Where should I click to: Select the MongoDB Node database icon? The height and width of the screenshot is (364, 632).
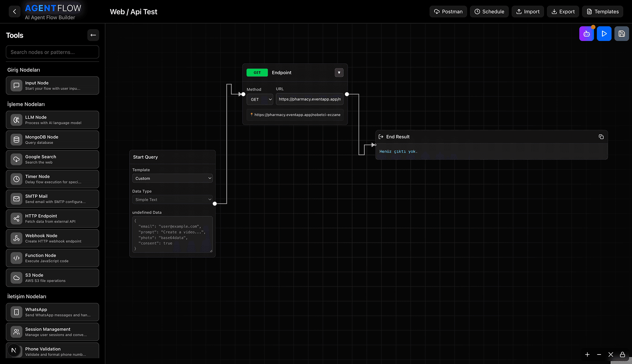click(16, 140)
